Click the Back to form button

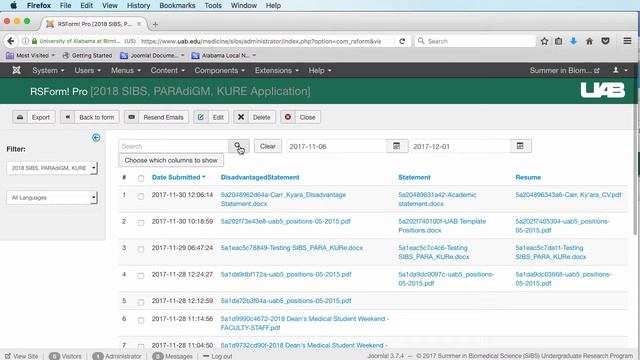tap(90, 117)
